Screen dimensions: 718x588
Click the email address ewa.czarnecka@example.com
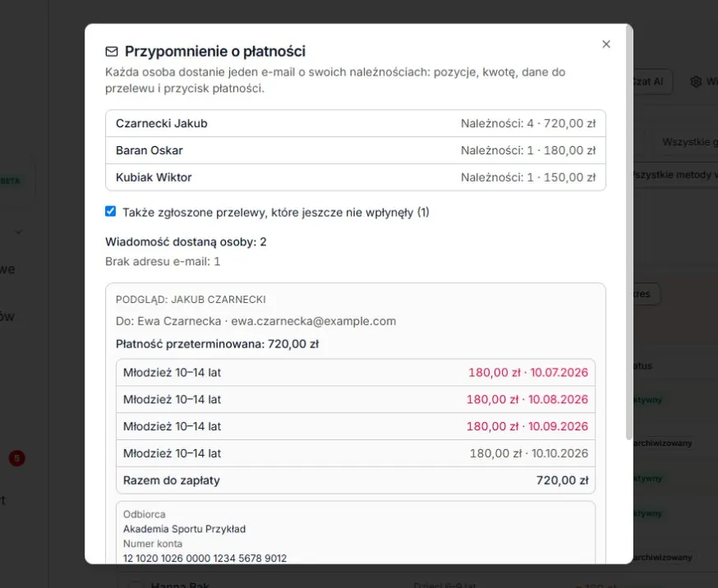313,321
